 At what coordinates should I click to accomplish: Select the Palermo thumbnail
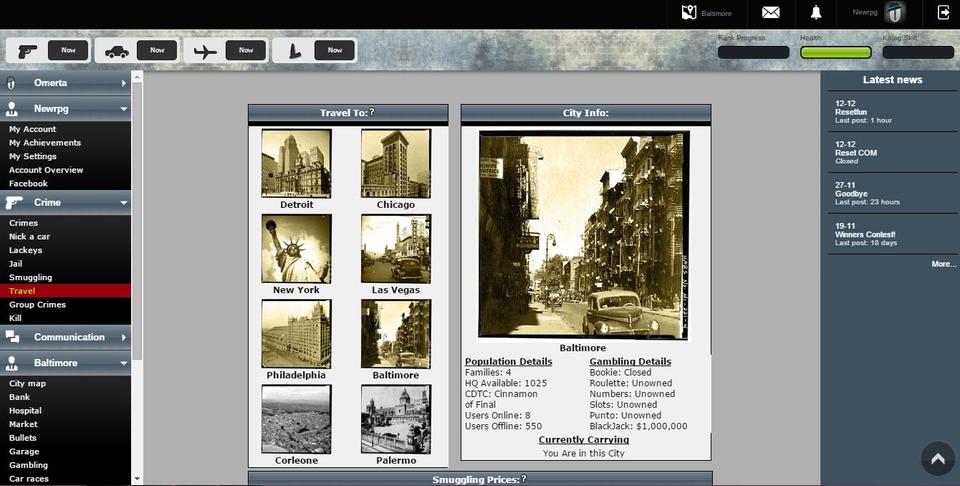(x=396, y=419)
